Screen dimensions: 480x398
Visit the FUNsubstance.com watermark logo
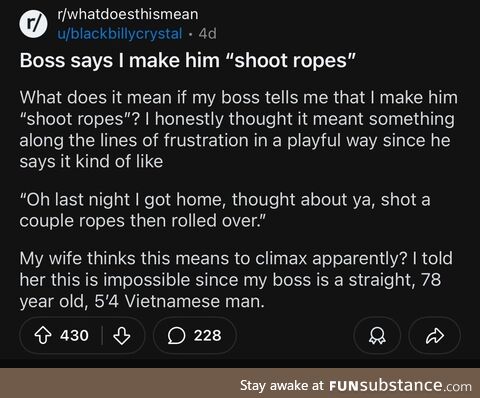[400, 386]
